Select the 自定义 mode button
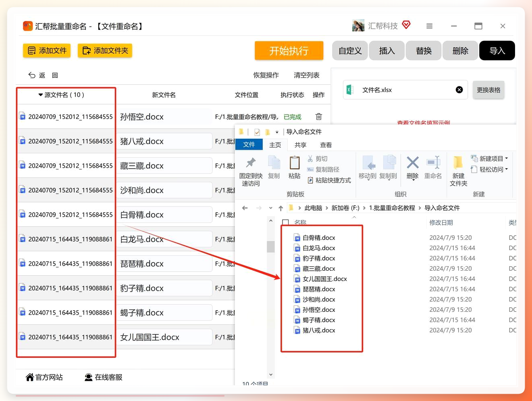The width and height of the screenshot is (532, 401). pos(350,50)
